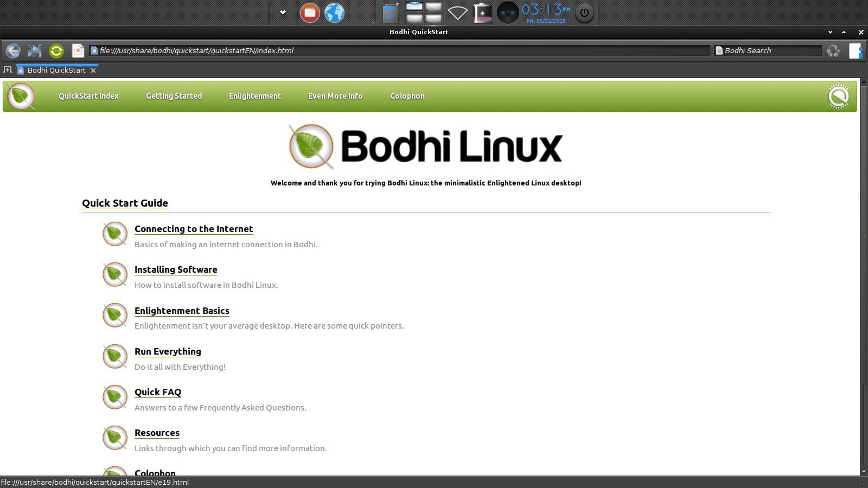Go back with the browser back arrow
868x488 pixels.
(13, 51)
